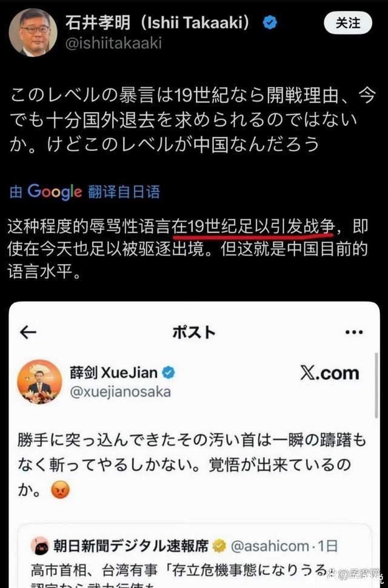Viewport: 388px width, 588px height.
Task: Open the @xuejianosaka handle
Action: [120, 392]
